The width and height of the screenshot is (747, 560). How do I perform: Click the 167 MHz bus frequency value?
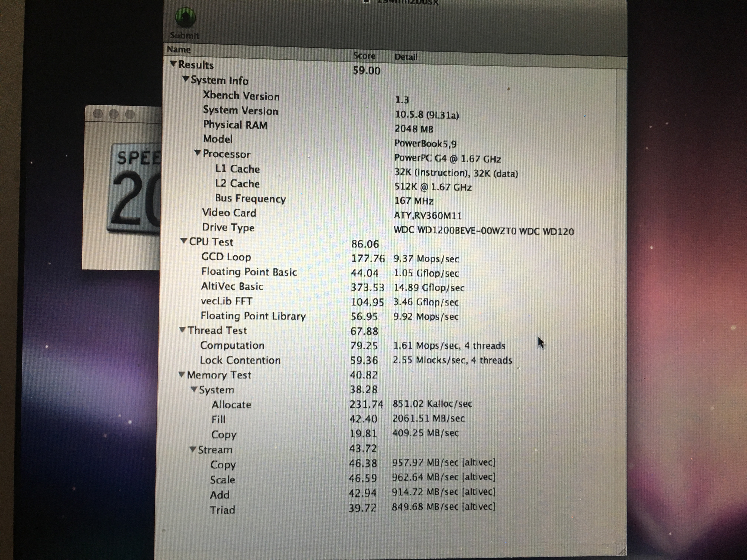[414, 201]
